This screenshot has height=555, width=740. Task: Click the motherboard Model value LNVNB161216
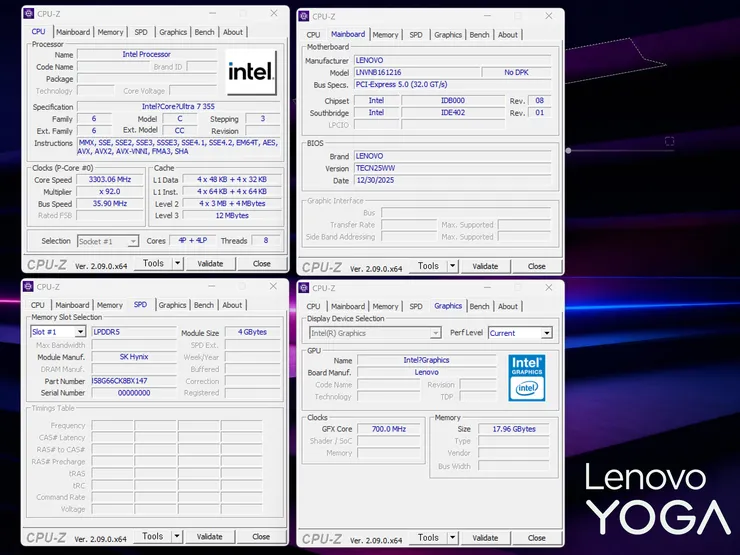click(417, 72)
